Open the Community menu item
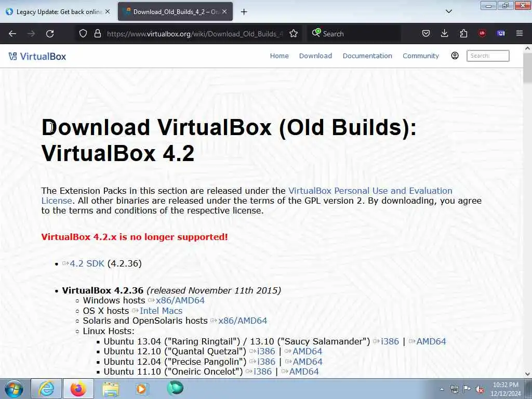The height and width of the screenshot is (399, 532). (421, 56)
